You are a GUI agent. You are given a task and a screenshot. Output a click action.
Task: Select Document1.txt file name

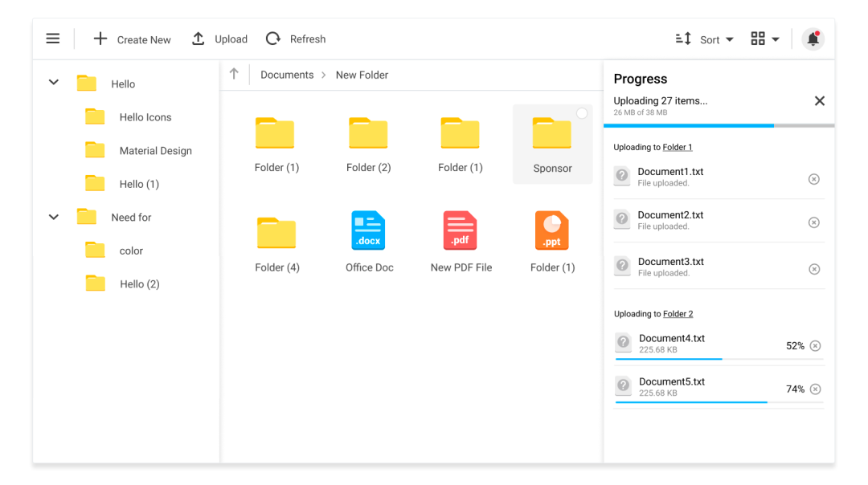[670, 172]
